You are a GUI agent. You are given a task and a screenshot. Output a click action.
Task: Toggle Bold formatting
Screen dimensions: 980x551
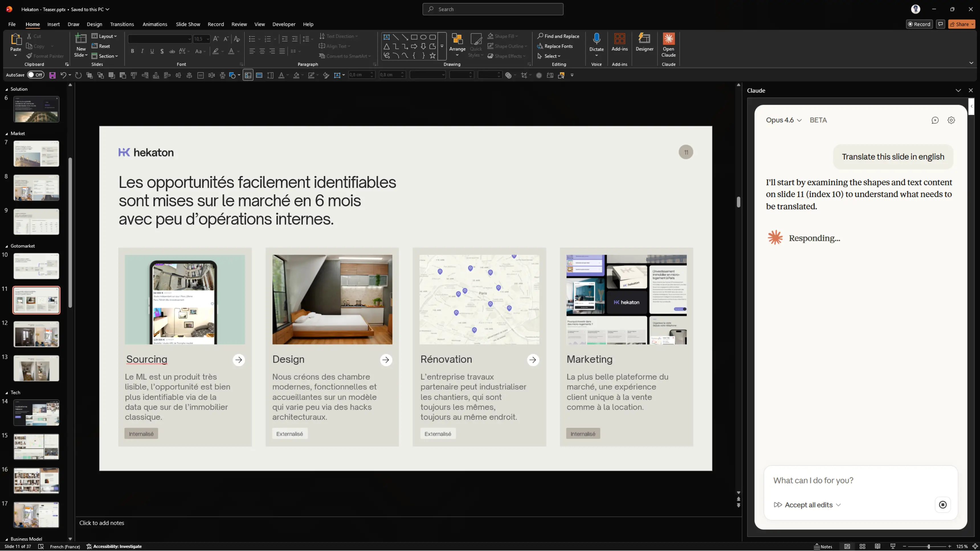(x=132, y=51)
